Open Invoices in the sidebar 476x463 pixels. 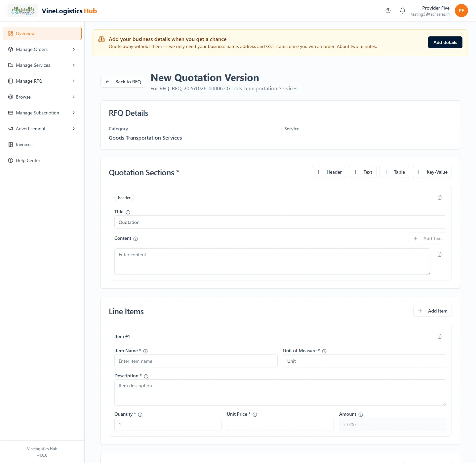[42, 145]
